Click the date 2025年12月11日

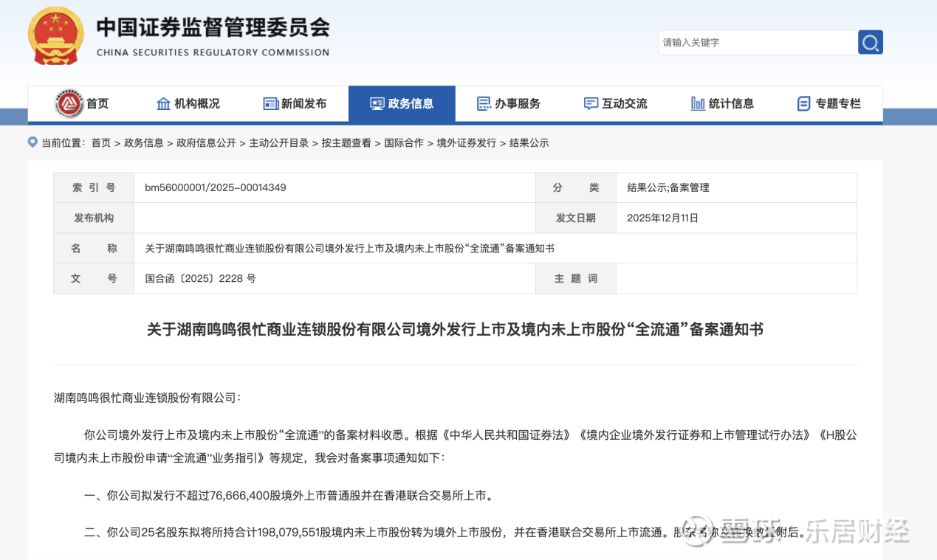click(662, 218)
